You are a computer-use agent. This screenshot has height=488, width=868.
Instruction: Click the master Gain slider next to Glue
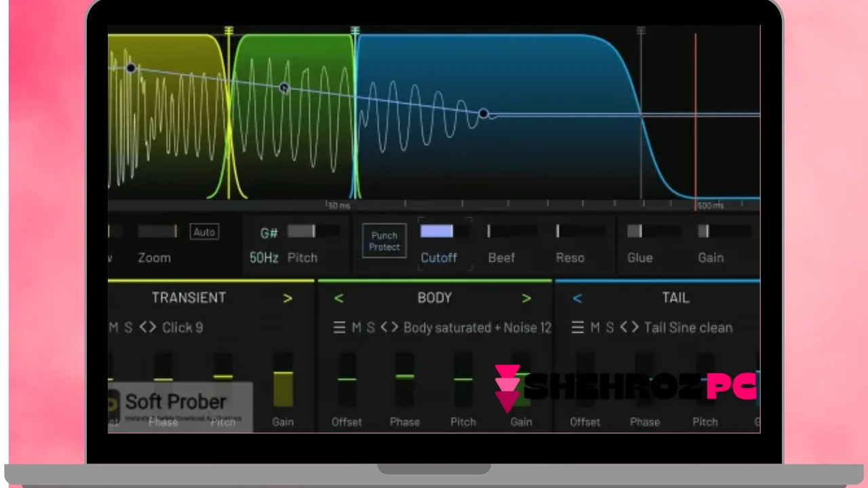click(724, 232)
